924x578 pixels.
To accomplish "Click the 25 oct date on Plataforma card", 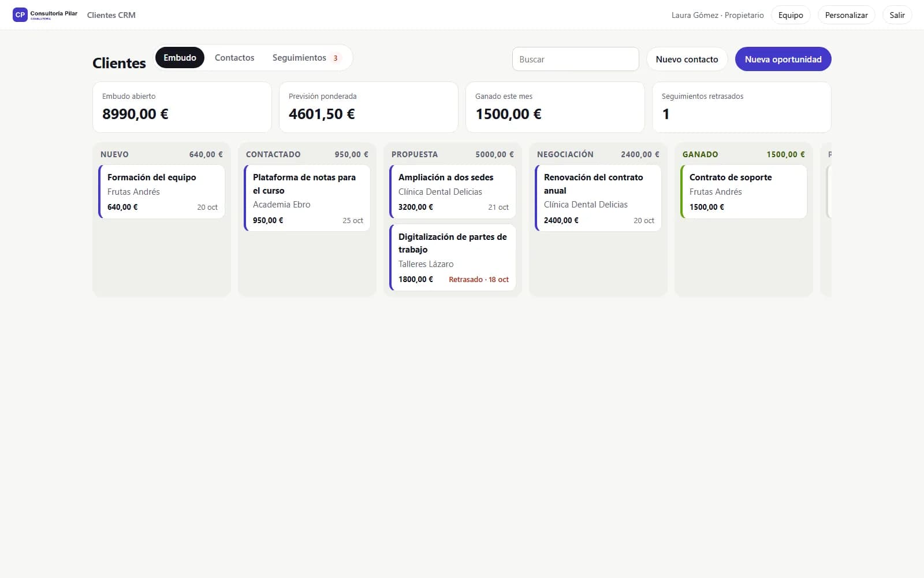I will (x=353, y=220).
